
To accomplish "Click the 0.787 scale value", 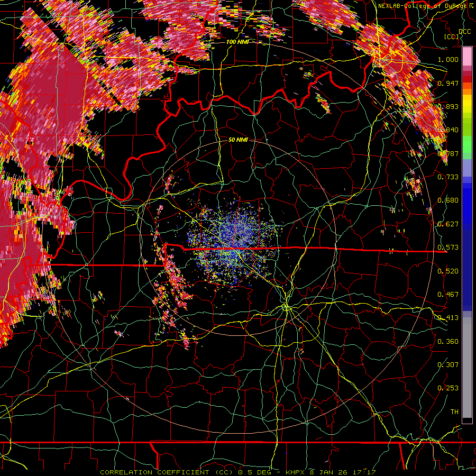I will click(x=448, y=153).
